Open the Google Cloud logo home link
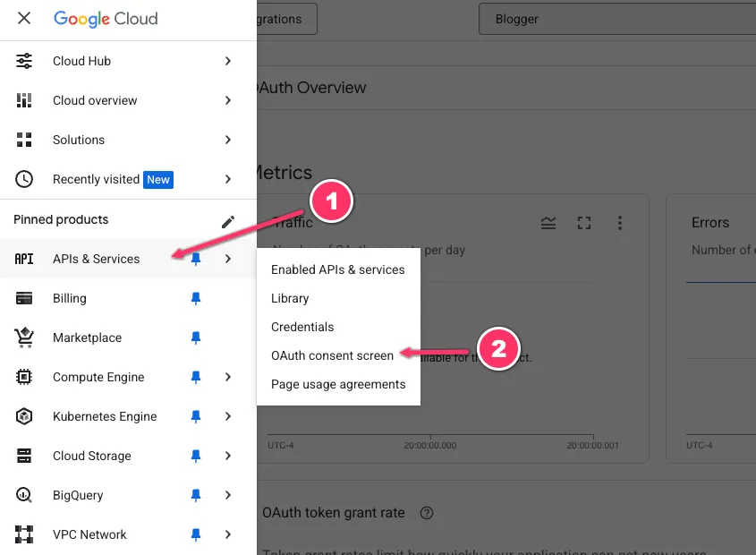Screen dimensions: 756x555 [106, 19]
